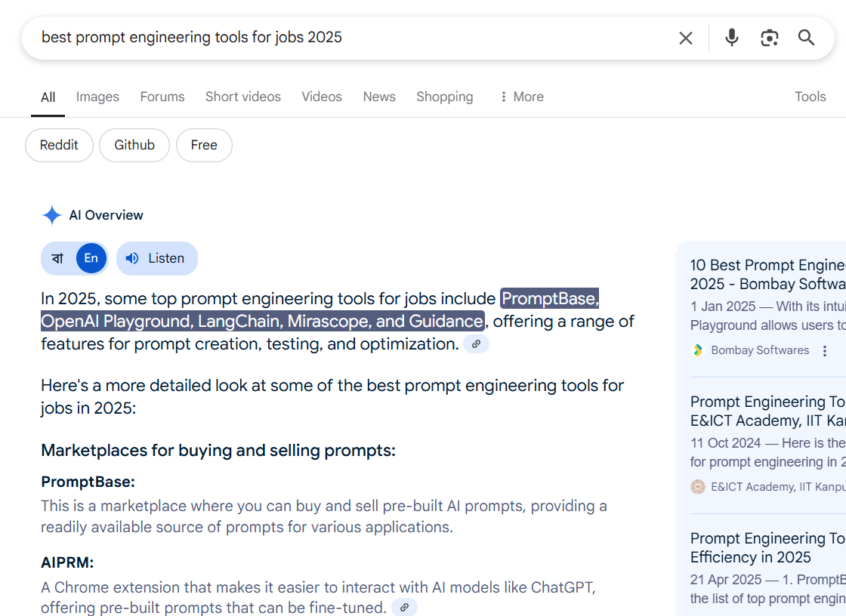Open the Videos tab
Image resolution: width=846 pixels, height=616 pixels.
[322, 97]
